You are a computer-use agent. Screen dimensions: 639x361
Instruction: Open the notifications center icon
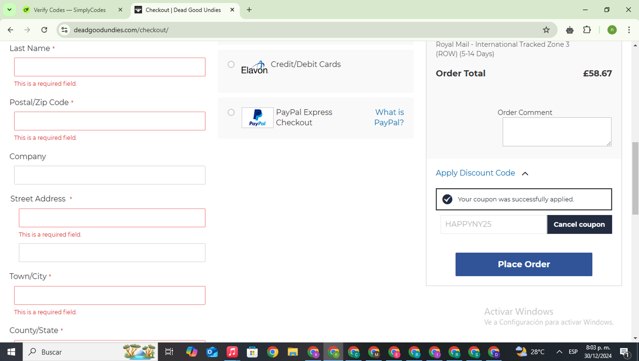(x=624, y=352)
